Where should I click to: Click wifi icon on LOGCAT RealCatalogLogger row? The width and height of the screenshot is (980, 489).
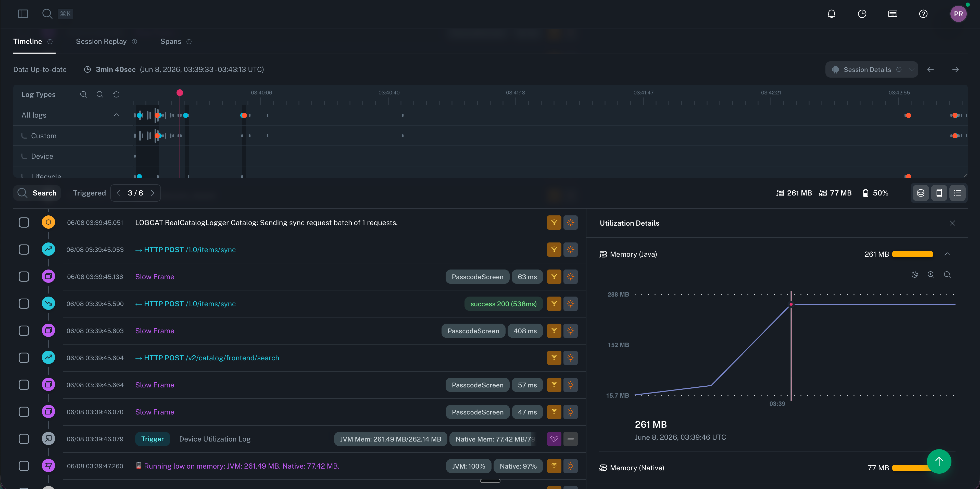click(554, 223)
